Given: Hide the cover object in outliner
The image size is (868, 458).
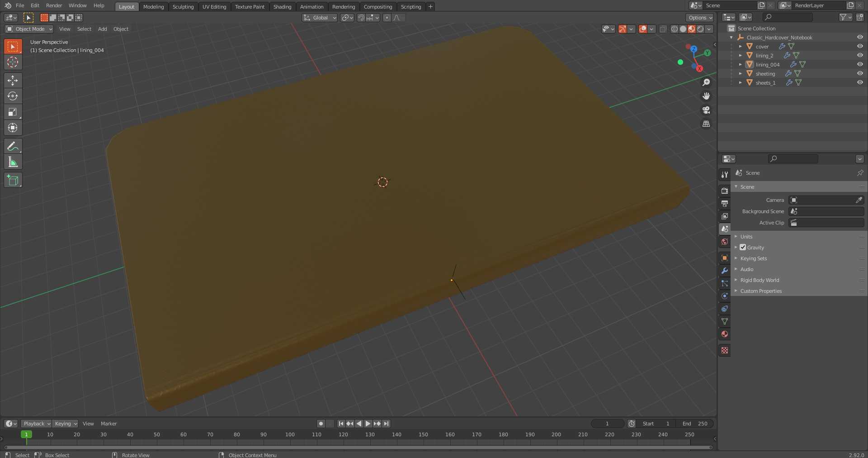Looking at the screenshot, I should tap(860, 46).
